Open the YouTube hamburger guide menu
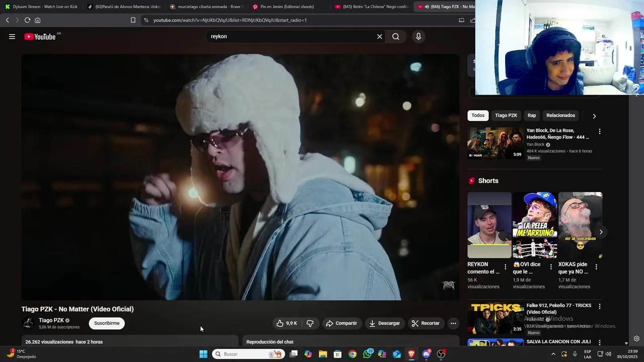The image size is (644, 362). pos(12,36)
